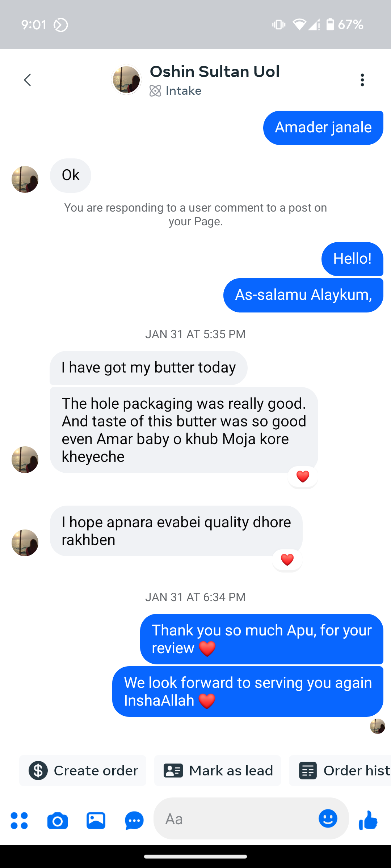Tap the back arrow in header
This screenshot has height=868, width=391.
[28, 80]
